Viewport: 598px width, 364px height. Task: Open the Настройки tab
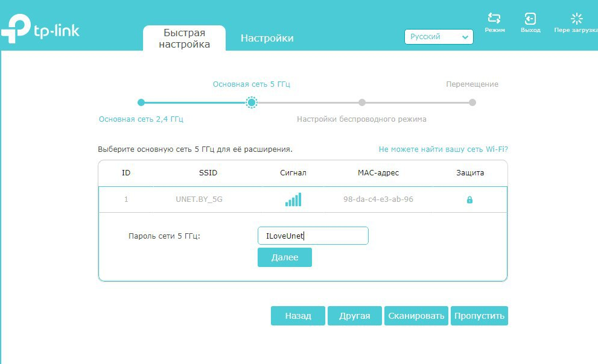click(x=267, y=39)
